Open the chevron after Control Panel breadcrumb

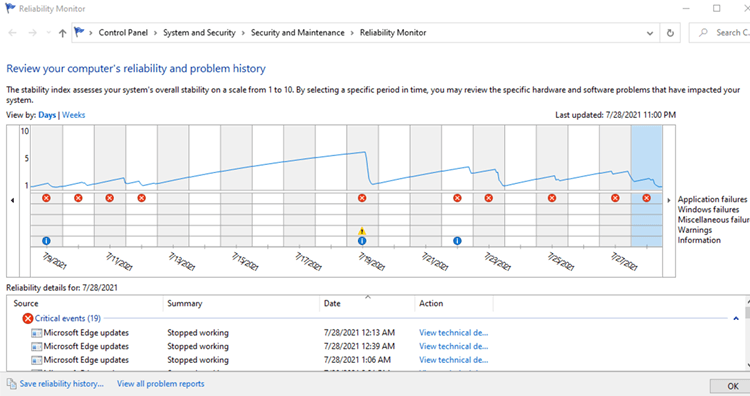pos(155,33)
